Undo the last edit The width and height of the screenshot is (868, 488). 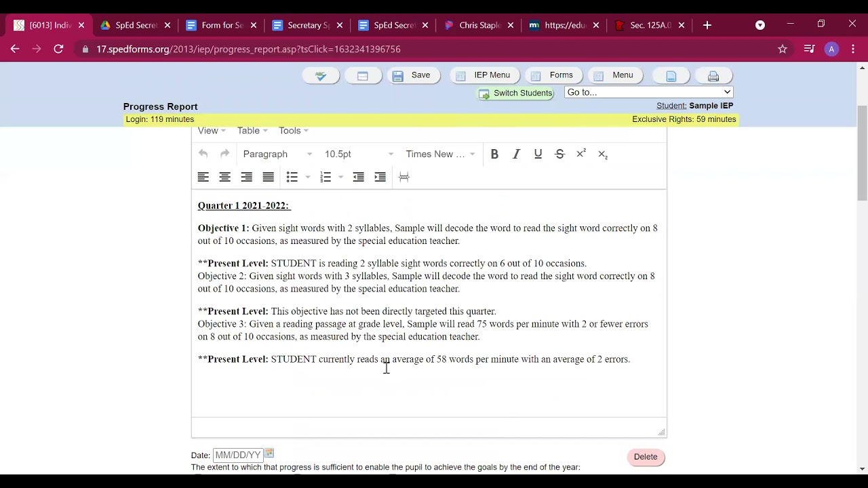(203, 154)
